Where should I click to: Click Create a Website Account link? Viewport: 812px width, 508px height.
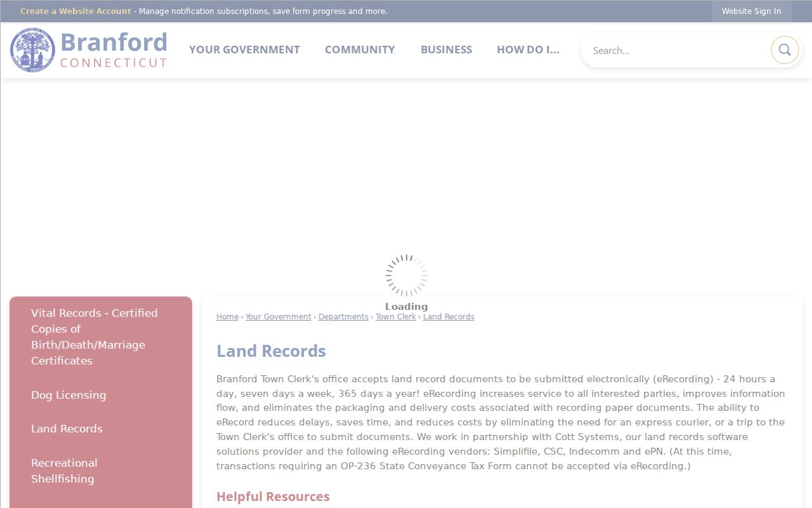75,11
